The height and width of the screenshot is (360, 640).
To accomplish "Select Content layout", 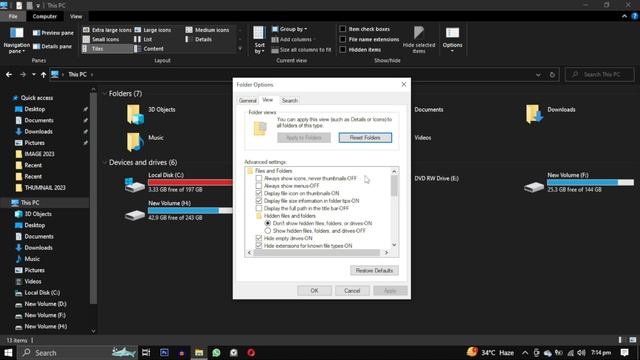I will pos(149,49).
